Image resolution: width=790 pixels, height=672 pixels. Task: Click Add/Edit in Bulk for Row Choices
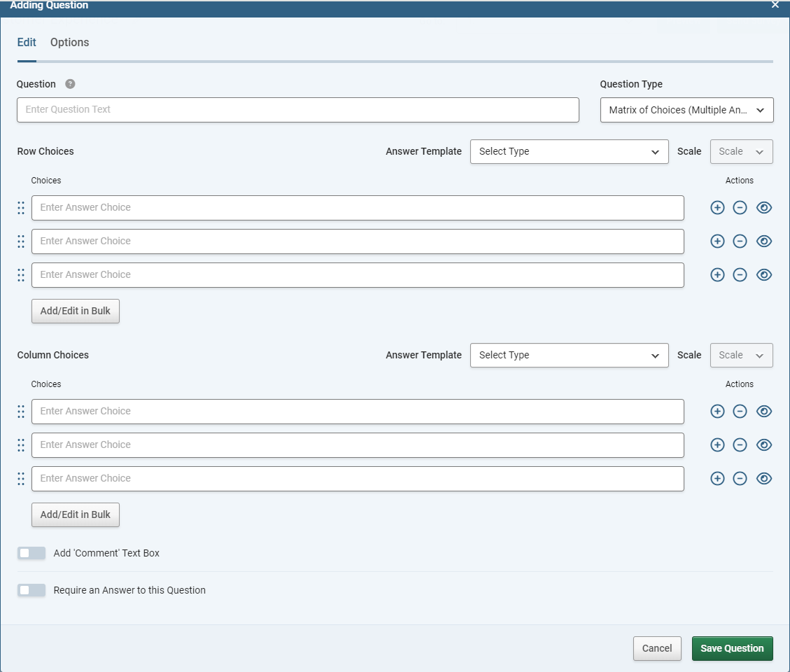click(76, 311)
